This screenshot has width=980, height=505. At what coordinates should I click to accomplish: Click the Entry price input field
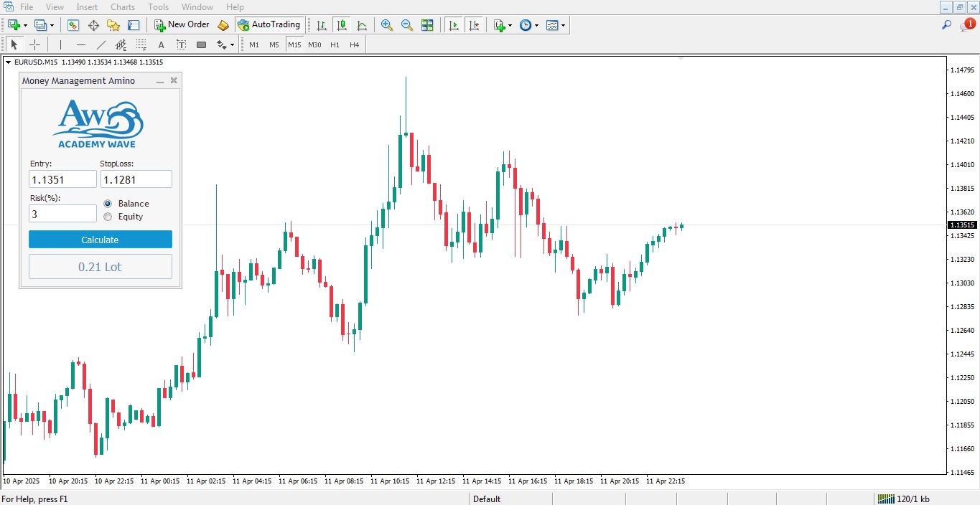62,179
